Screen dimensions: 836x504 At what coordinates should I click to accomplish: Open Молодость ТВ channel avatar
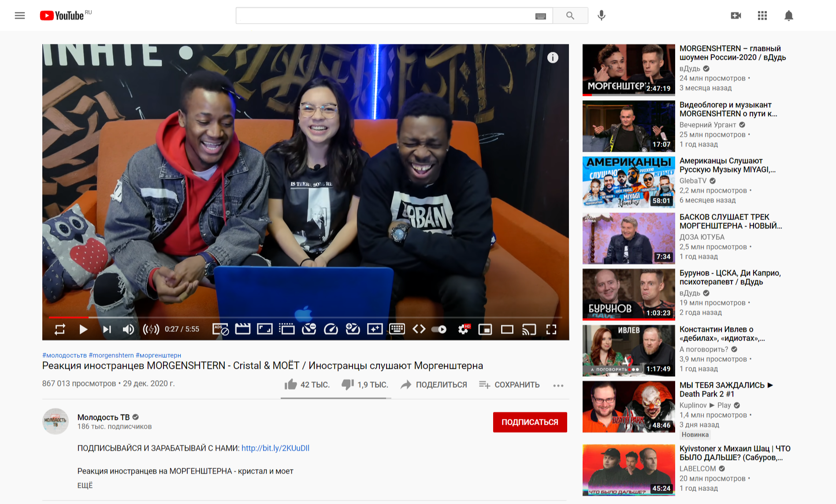point(56,421)
